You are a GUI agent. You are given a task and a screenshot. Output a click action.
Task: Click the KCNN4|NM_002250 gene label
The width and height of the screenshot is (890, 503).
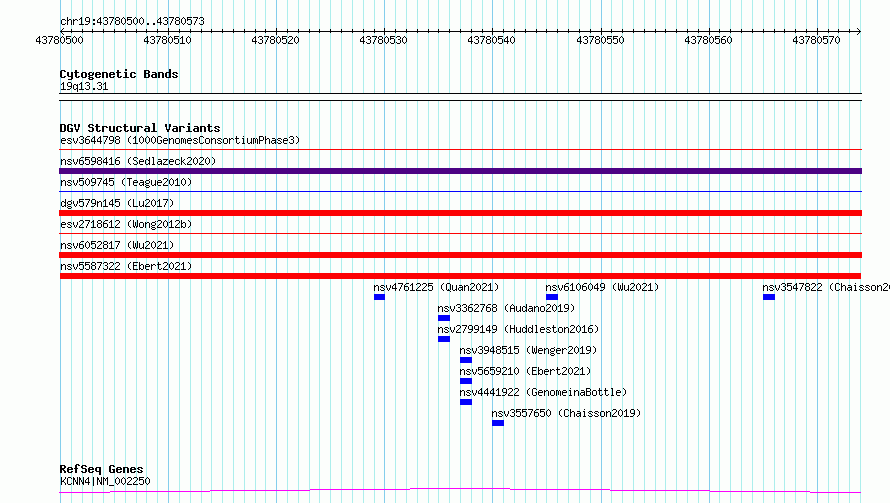coord(105,481)
